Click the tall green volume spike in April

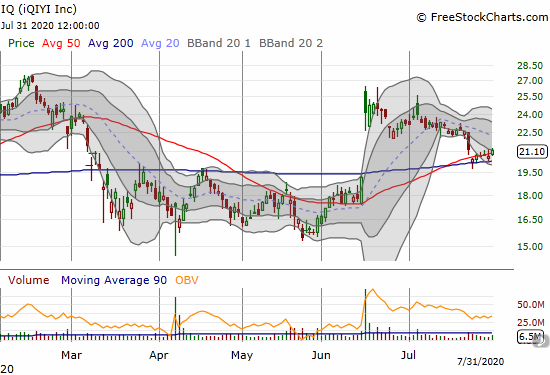[175, 319]
